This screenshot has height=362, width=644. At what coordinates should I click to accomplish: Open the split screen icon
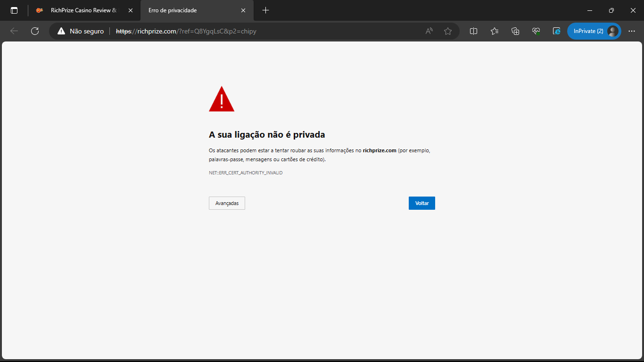tap(474, 31)
